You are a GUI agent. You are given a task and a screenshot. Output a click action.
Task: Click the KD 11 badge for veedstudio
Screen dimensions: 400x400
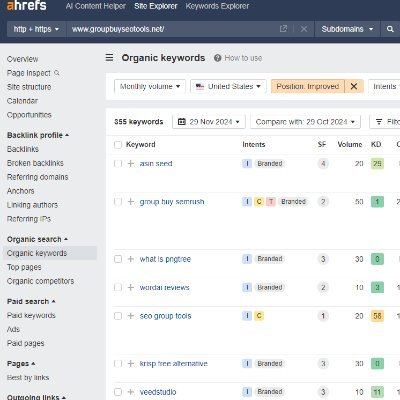(x=377, y=392)
